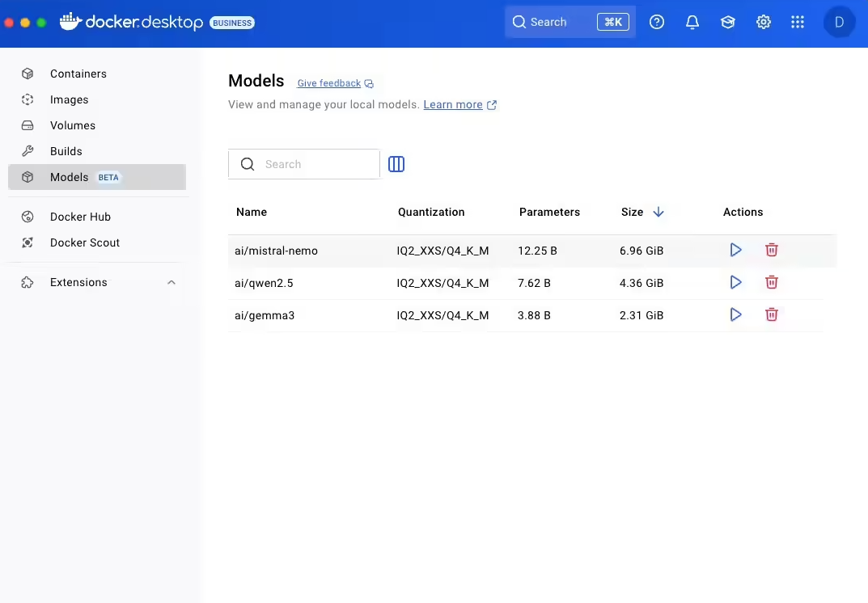
Task: Select the ai/qwen2.5 model name
Action: (x=264, y=283)
